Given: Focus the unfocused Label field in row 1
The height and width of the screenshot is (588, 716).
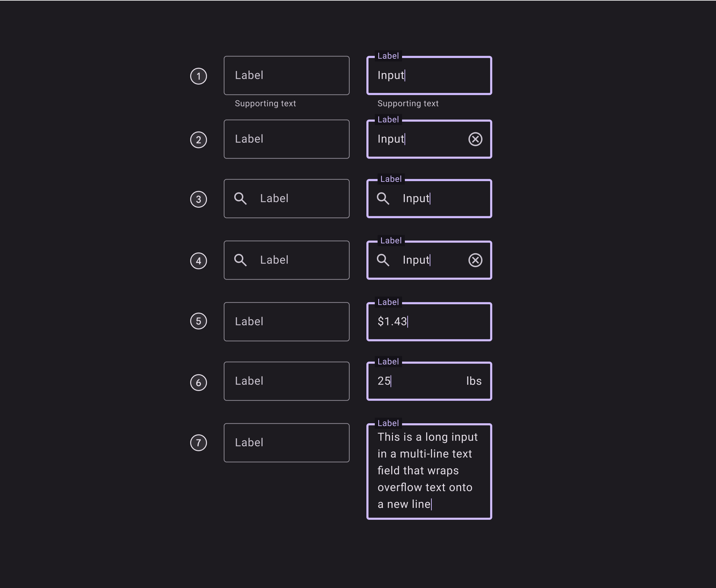Looking at the screenshot, I should pos(286,76).
